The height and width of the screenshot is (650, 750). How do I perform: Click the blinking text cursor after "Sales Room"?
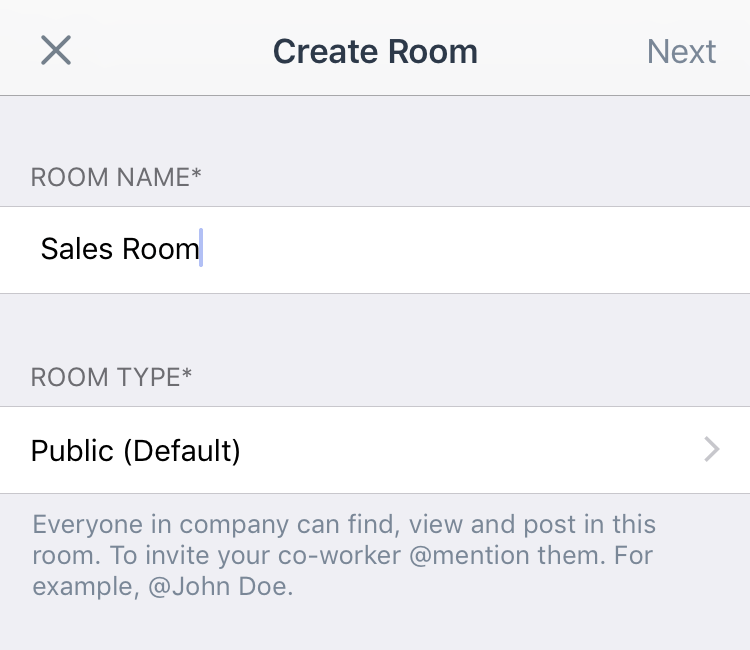201,248
